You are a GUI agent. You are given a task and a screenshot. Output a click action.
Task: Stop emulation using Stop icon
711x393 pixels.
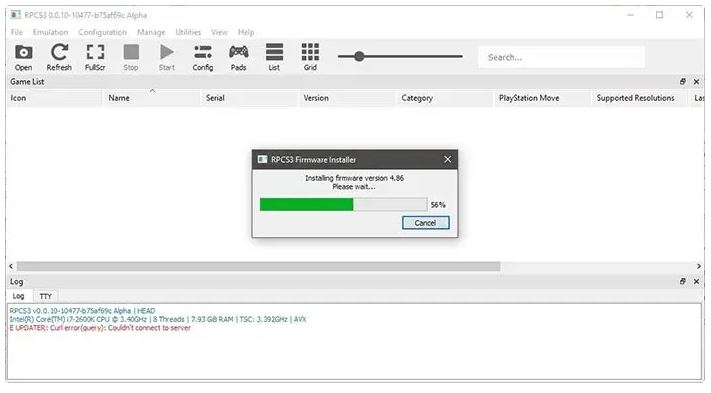(131, 57)
